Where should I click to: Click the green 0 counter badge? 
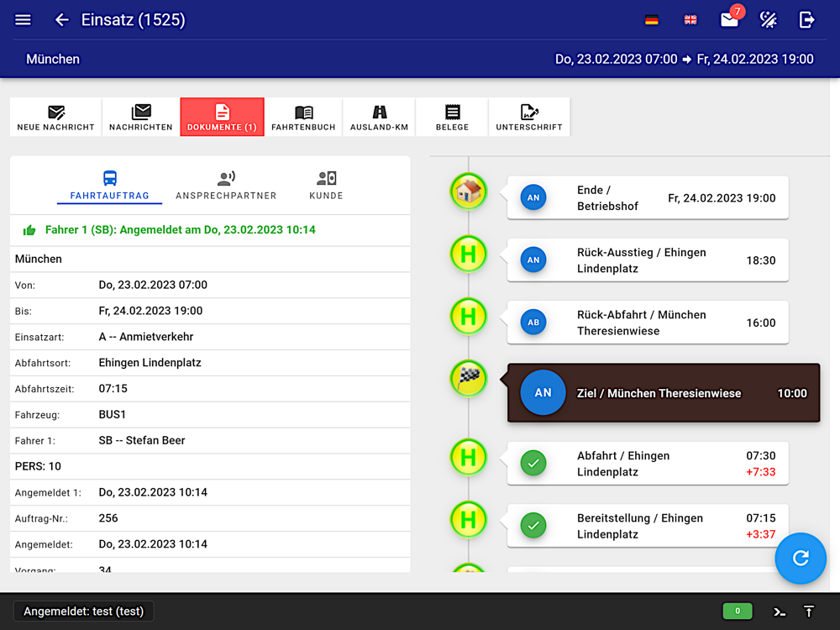pos(738,612)
